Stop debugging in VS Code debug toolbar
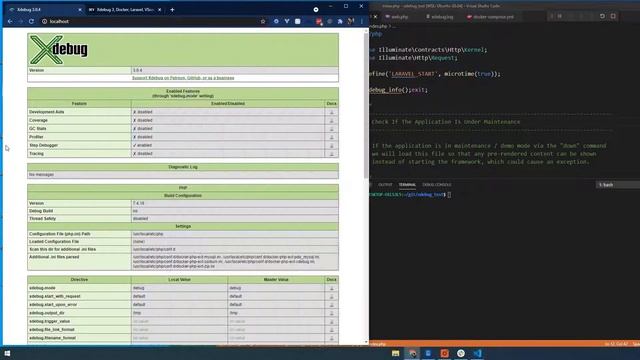This screenshot has height=360, width=640. click(x=613, y=16)
